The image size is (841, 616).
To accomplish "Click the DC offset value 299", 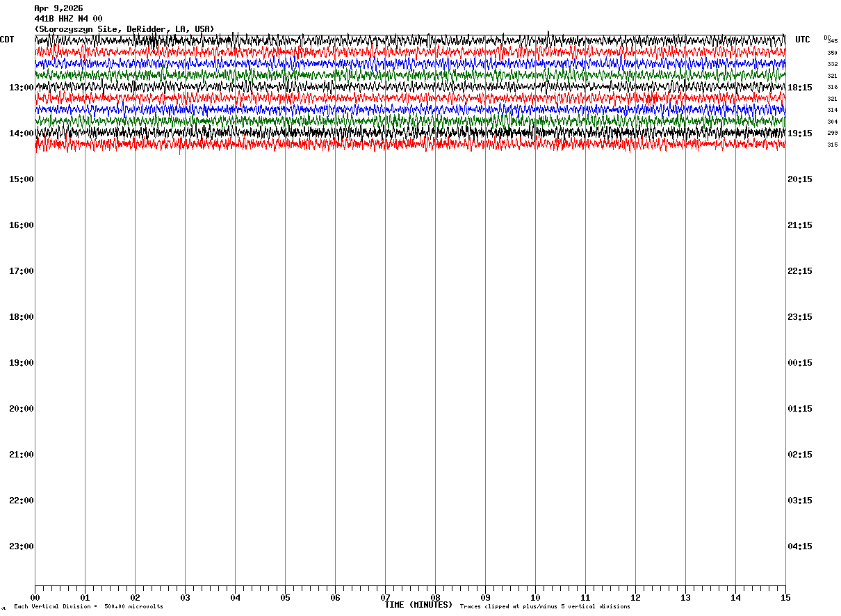I will (x=832, y=133).
